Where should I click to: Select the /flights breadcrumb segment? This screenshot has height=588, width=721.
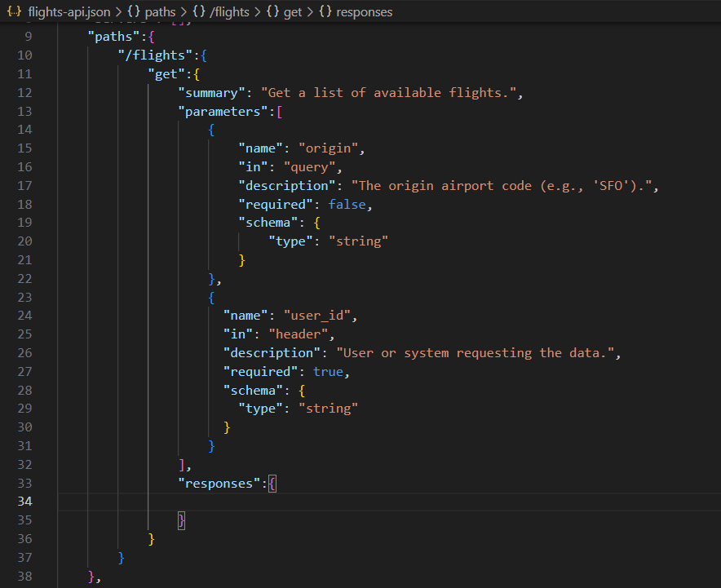[229, 12]
